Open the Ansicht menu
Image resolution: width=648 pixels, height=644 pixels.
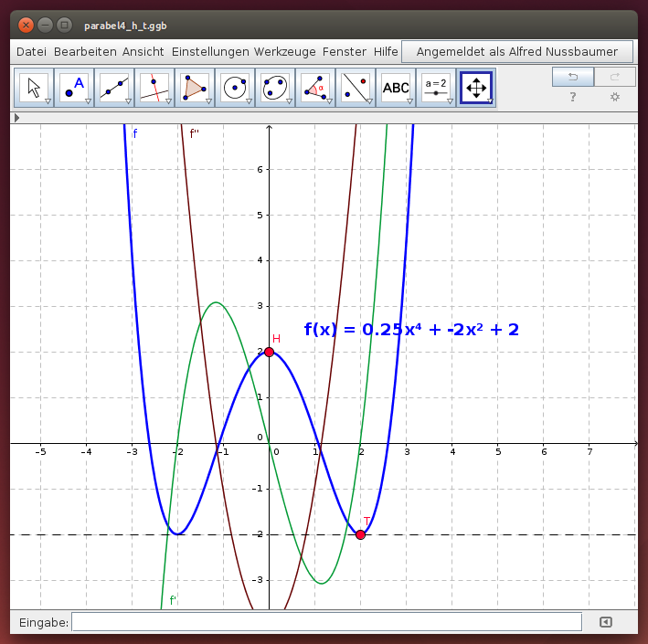[x=143, y=52]
